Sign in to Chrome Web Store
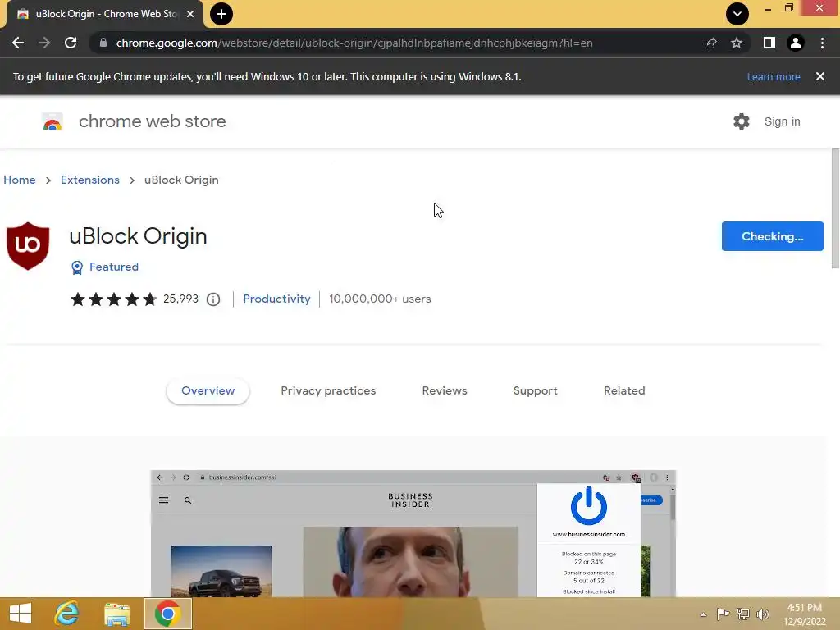This screenshot has width=840, height=630. [x=782, y=121]
